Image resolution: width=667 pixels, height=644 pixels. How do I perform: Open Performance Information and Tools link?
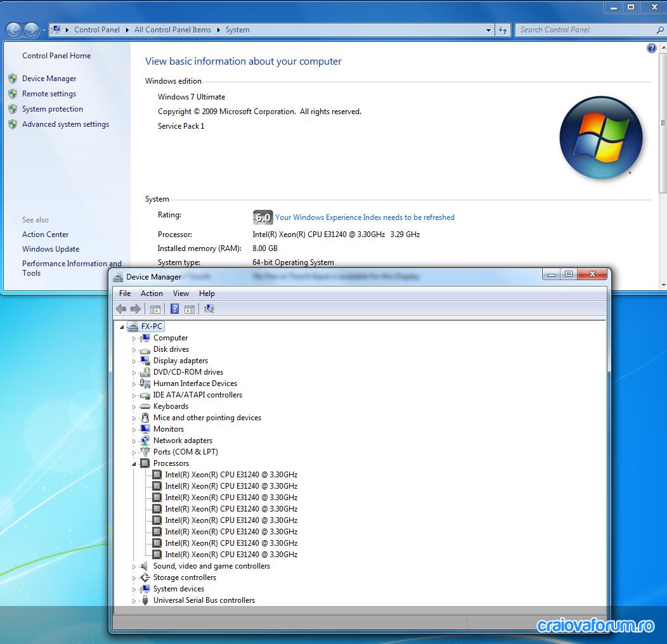point(72,268)
